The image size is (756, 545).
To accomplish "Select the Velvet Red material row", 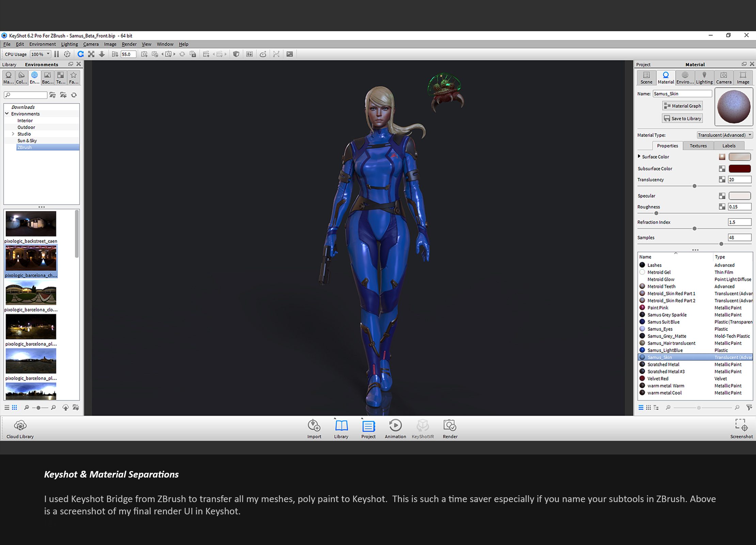I will (x=695, y=378).
